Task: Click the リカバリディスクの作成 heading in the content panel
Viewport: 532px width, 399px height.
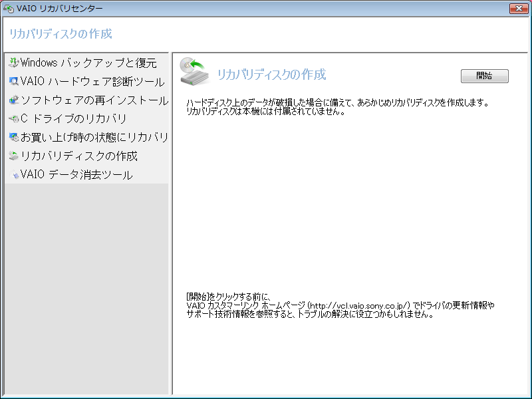Action: [x=271, y=74]
